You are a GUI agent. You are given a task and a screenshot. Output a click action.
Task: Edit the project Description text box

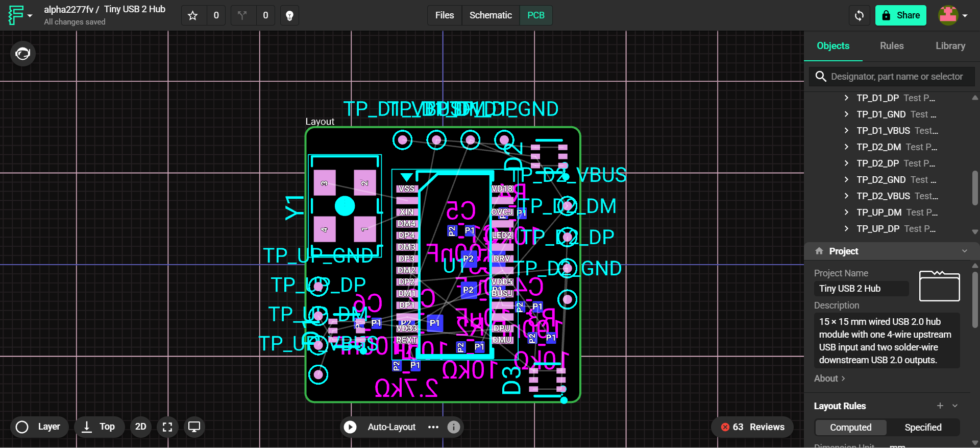tap(887, 341)
